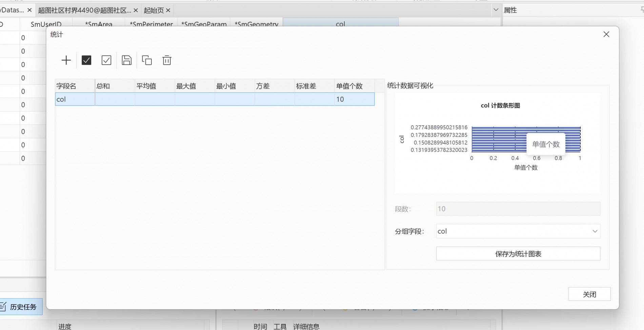Close the 起始页 tab
This screenshot has height=330, width=644.
tap(168, 10)
